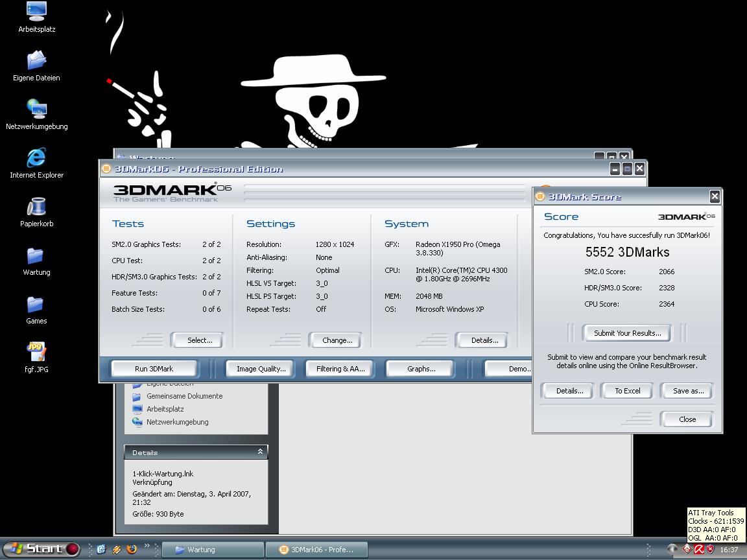Open the Graphs... tool
The height and width of the screenshot is (560, 747).
pos(421,369)
